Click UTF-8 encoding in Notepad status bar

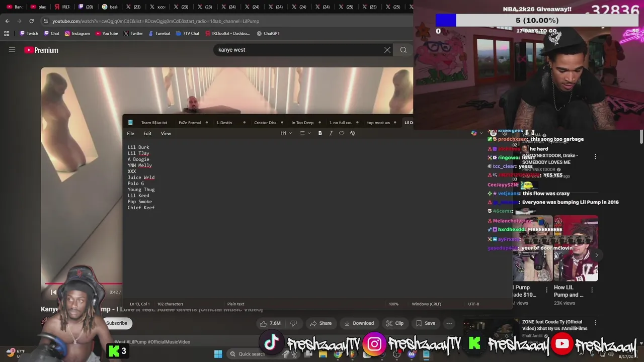473,304
